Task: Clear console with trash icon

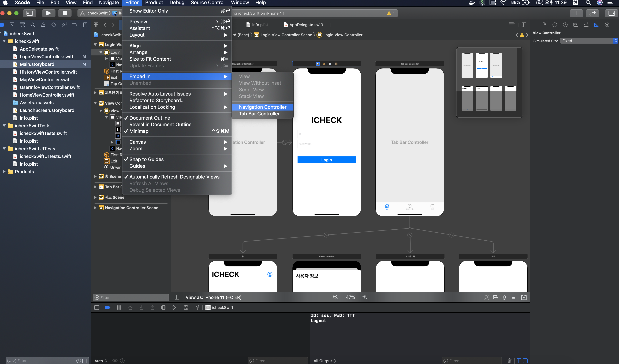Action: [509, 361]
